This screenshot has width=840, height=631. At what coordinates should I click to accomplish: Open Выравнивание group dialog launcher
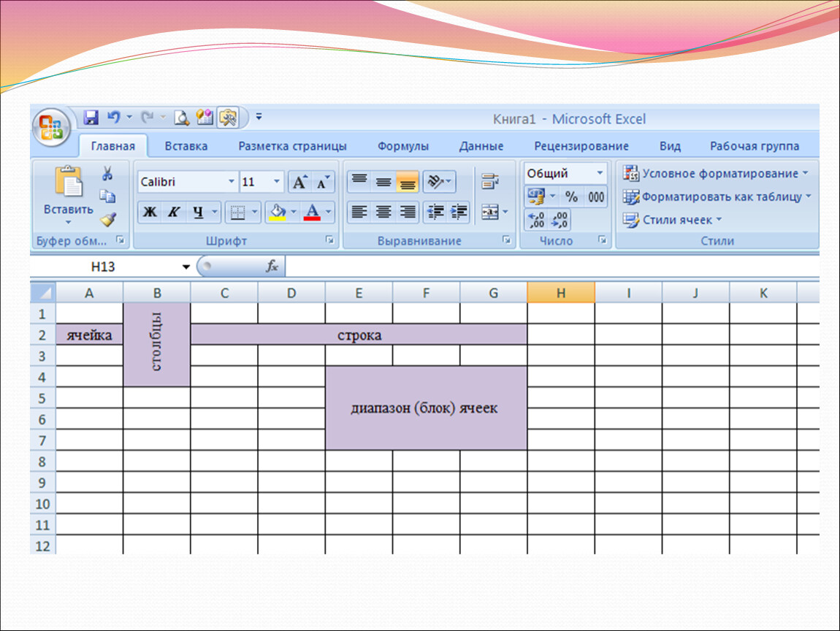coord(506,240)
